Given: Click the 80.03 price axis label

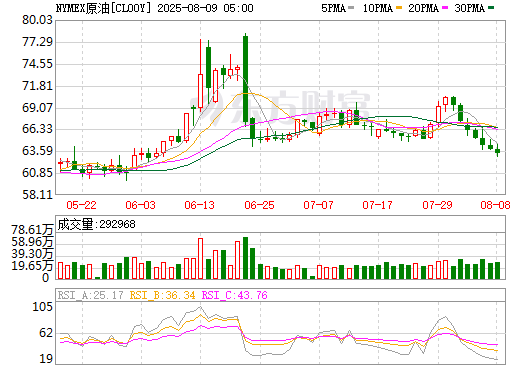Looking at the screenshot, I should click(x=37, y=20).
